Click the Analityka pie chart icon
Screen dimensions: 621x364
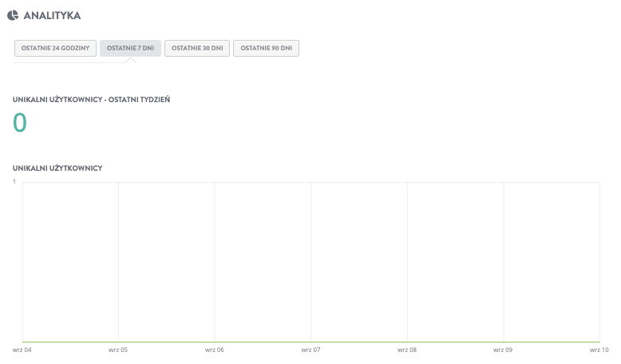coord(13,15)
